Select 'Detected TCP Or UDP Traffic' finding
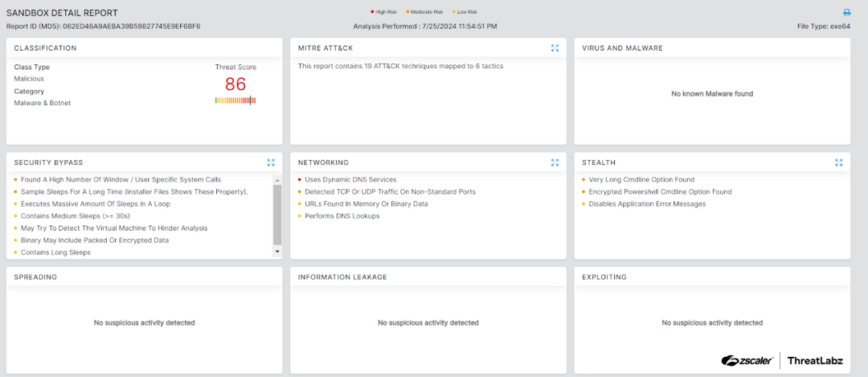 pos(390,192)
